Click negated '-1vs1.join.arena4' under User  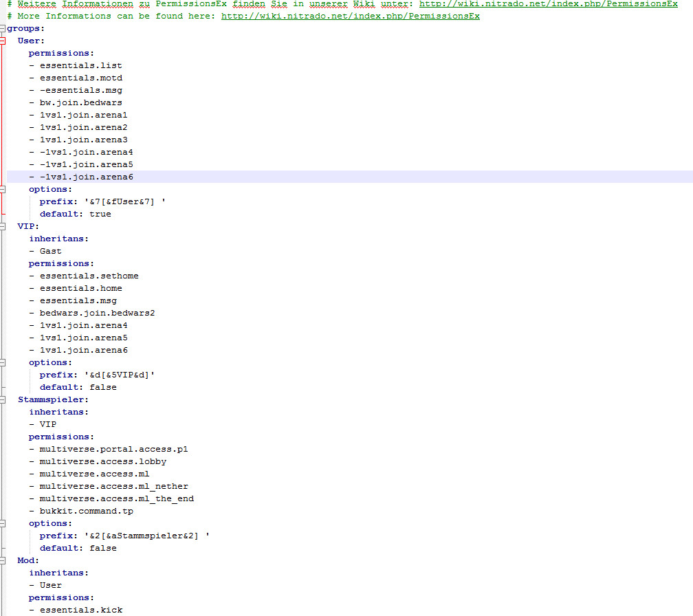point(86,152)
